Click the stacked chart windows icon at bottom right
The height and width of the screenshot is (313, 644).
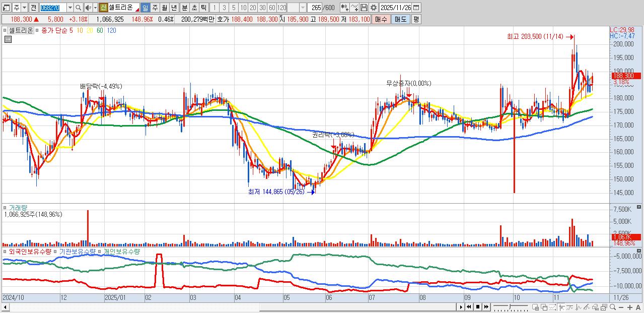point(604,307)
